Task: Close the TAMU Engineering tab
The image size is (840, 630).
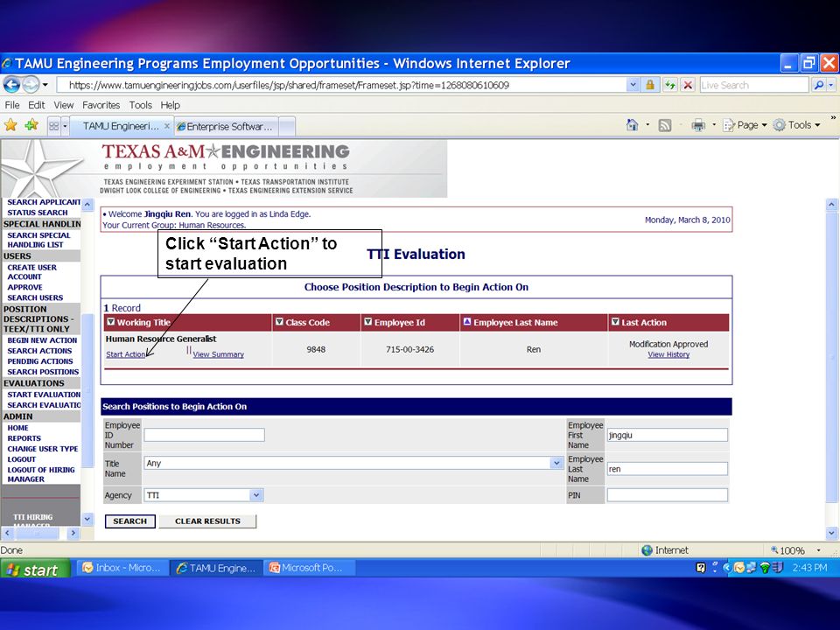Action: coord(166,126)
